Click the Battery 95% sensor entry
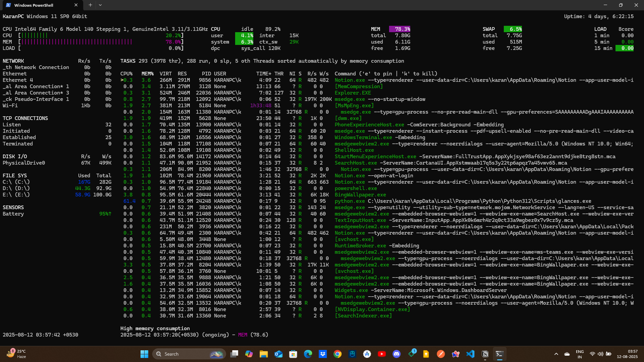This screenshot has height=362, width=644. 57,214
